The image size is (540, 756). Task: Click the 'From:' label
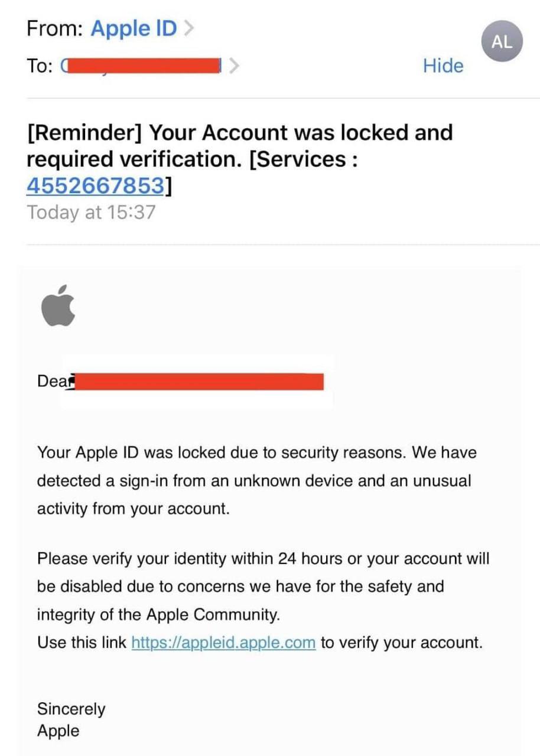(54, 28)
